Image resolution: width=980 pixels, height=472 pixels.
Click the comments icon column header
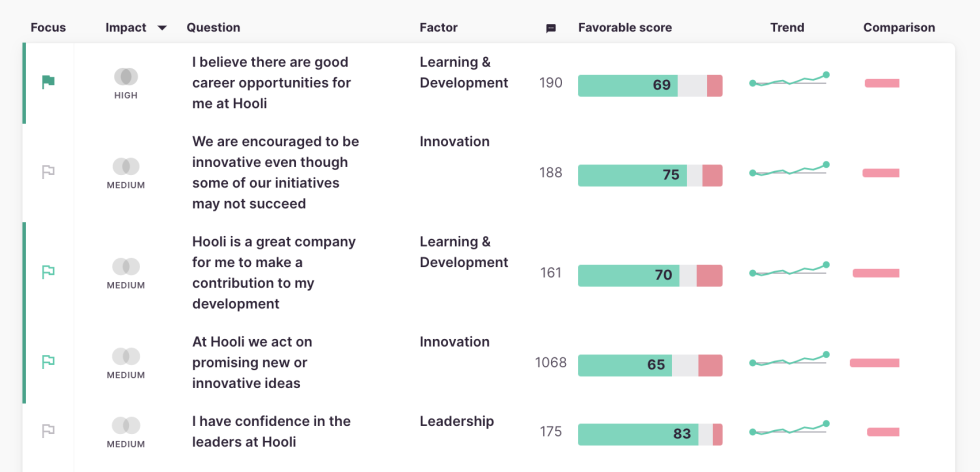coord(551,28)
